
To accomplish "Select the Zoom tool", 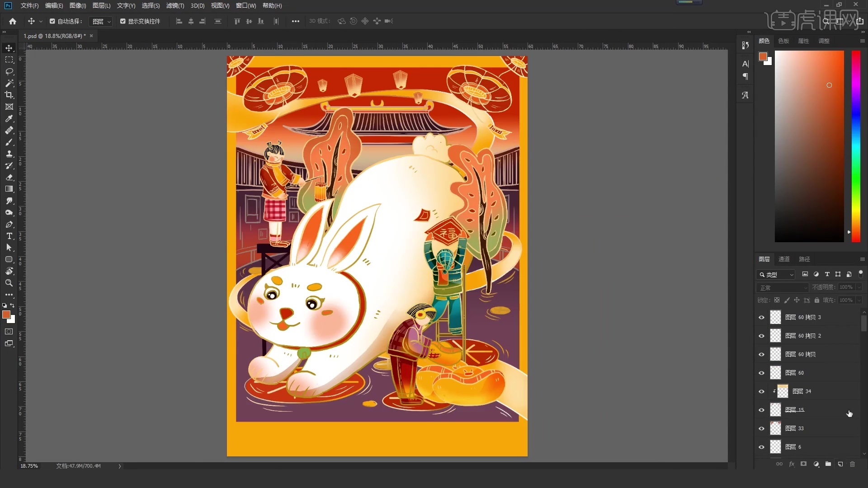I will pos(9,283).
